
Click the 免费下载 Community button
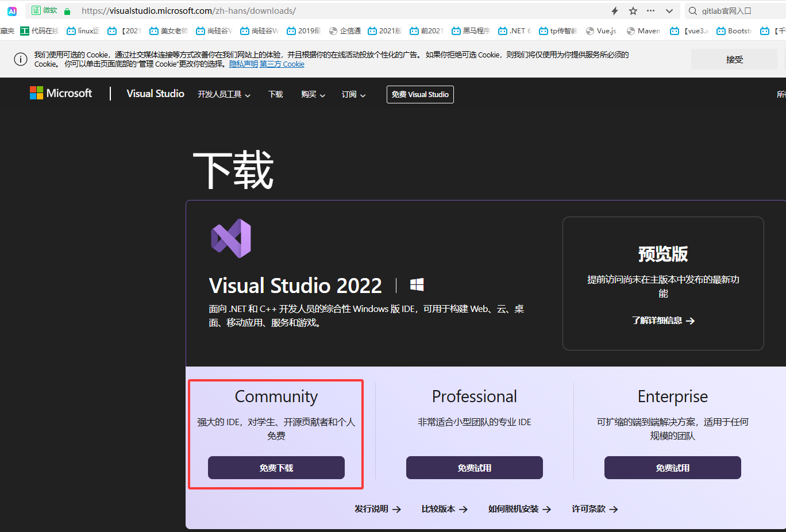(276, 468)
